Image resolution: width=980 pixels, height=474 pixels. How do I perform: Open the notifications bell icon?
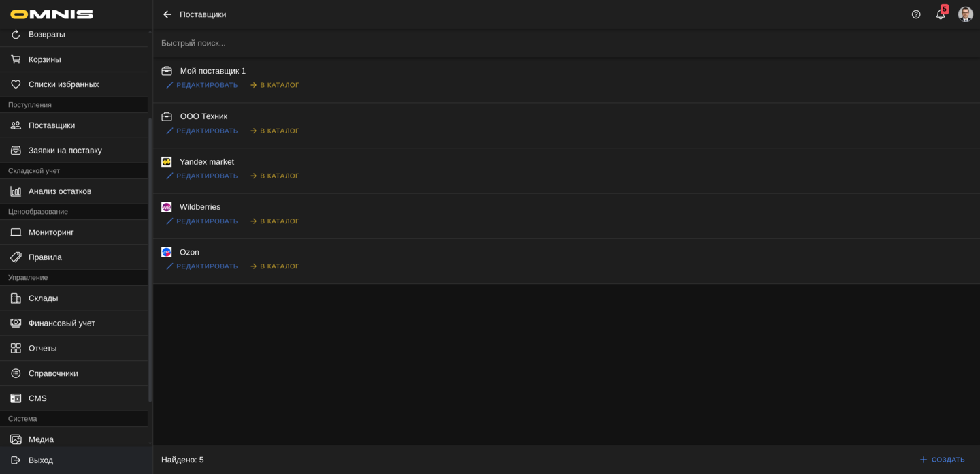pyautogui.click(x=941, y=14)
